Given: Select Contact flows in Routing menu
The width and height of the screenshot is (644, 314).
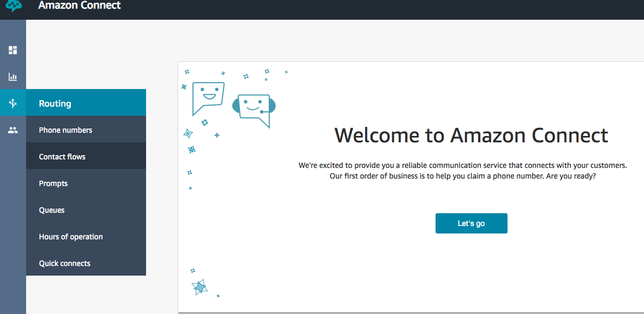Looking at the screenshot, I should pyautogui.click(x=86, y=156).
